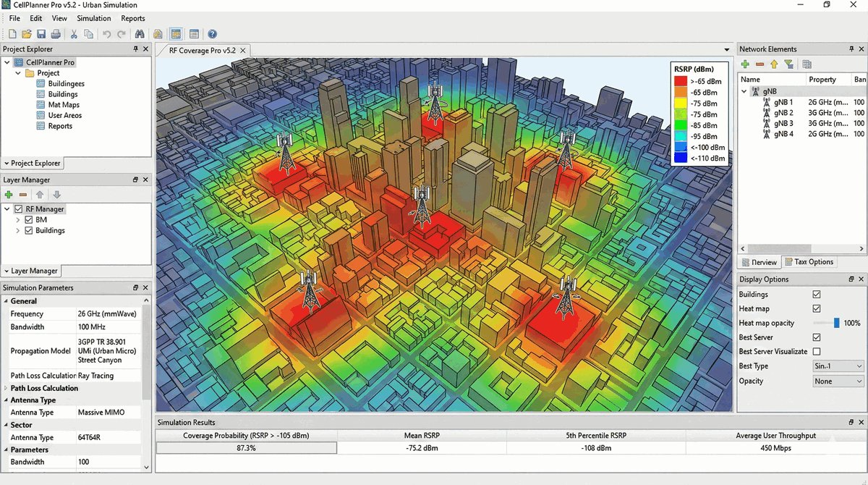Collapse the gNB tree node
Viewport: 868px width, 485px height.
point(744,92)
